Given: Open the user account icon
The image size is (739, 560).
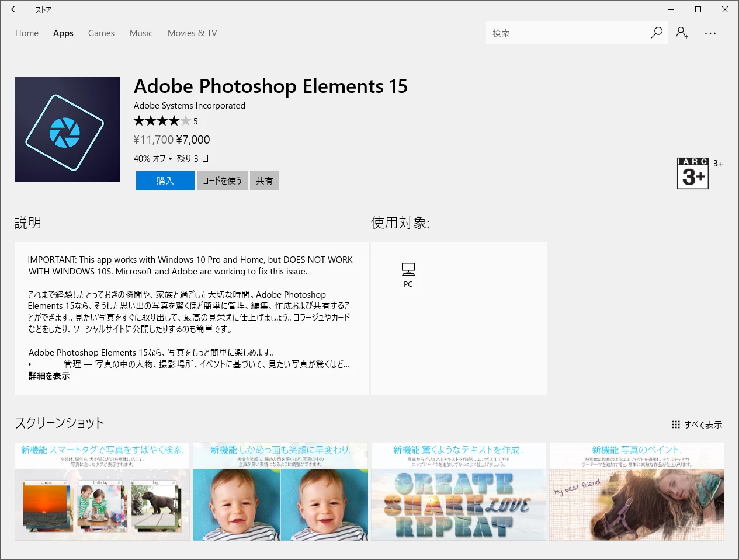Looking at the screenshot, I should 682,33.
